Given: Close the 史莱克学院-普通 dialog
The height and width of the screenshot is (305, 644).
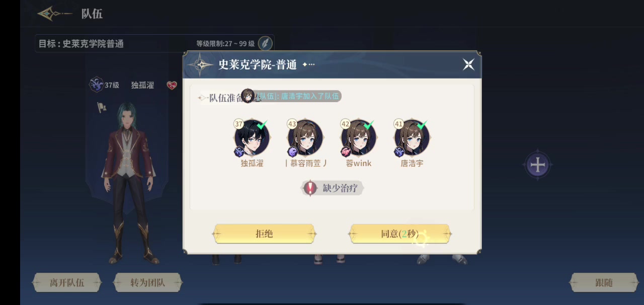Looking at the screenshot, I should click(x=468, y=64).
